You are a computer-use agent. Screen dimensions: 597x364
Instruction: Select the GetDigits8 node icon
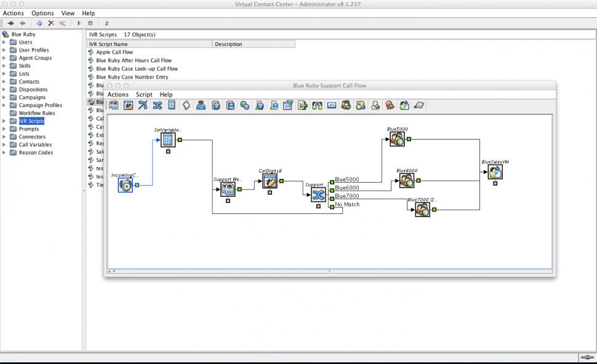coord(270,181)
